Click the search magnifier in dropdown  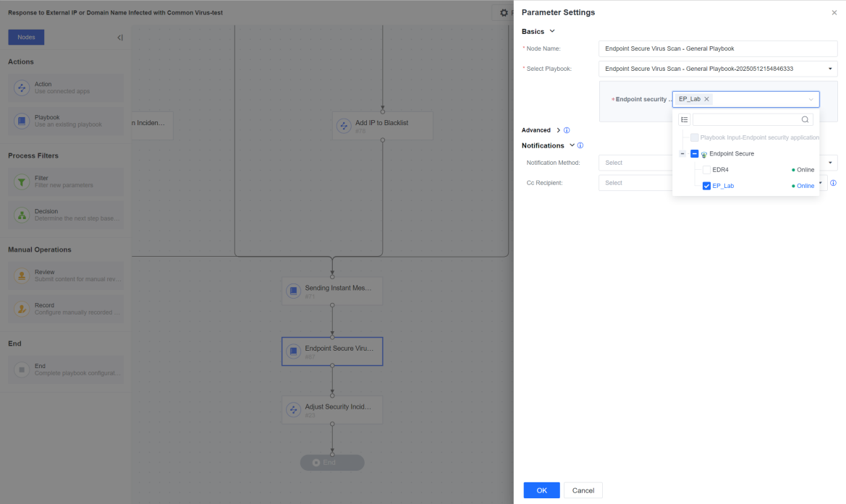805,119
